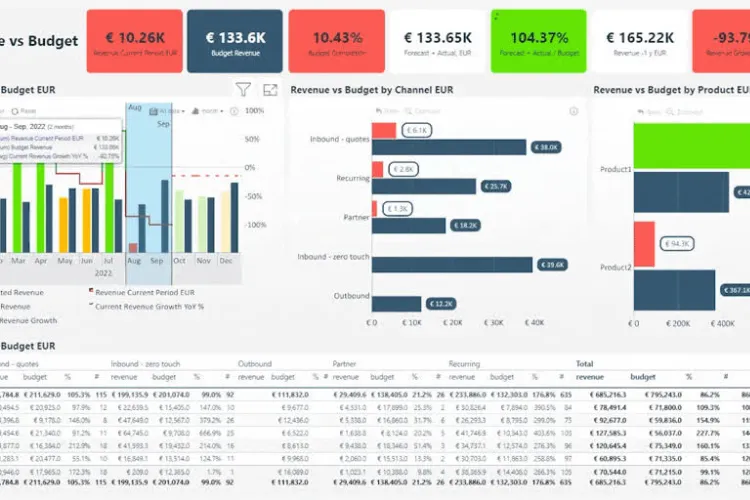
Task: Click the Recurring column header in table
Action: click(x=464, y=364)
